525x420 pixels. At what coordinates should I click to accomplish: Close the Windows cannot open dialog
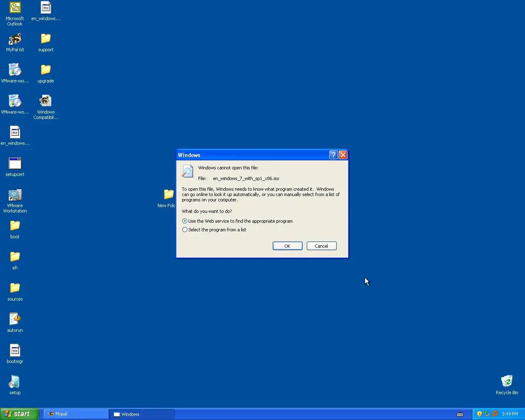click(x=343, y=155)
